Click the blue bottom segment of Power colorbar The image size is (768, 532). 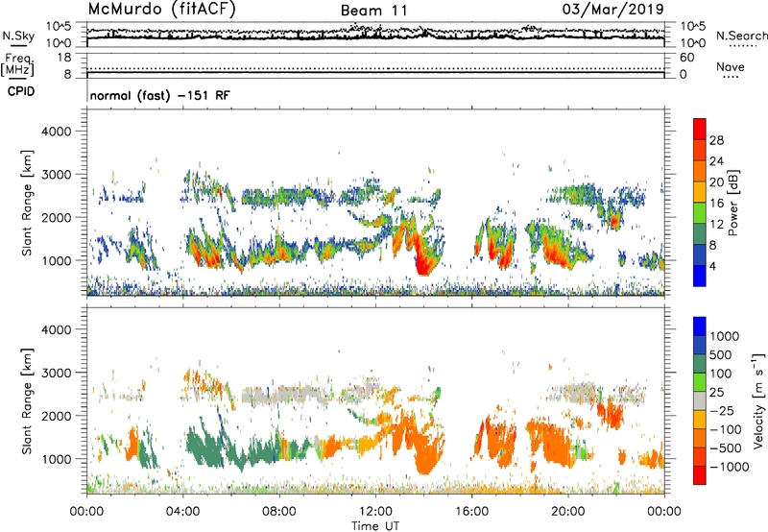(x=700, y=276)
